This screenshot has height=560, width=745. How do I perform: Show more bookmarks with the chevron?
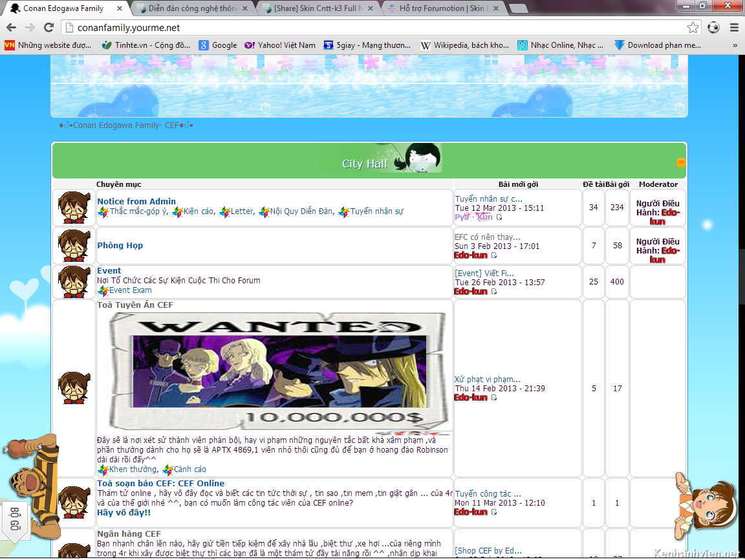click(x=735, y=46)
